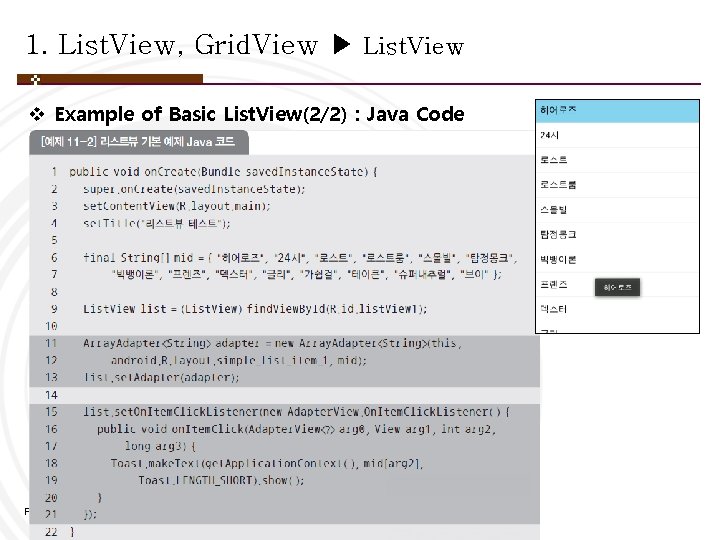Click the 'setContentView(R.layout.main);' code line
Screen dimensions: 720x540
point(177,206)
